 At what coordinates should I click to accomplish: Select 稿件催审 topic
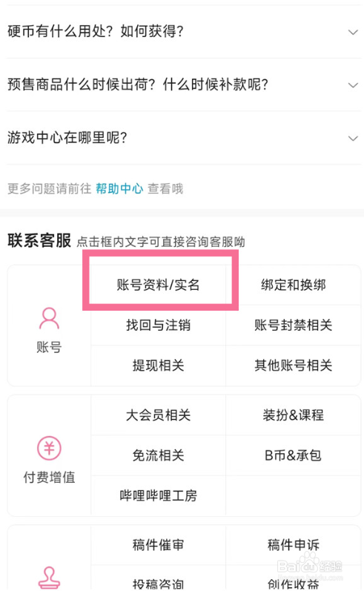[158, 545]
